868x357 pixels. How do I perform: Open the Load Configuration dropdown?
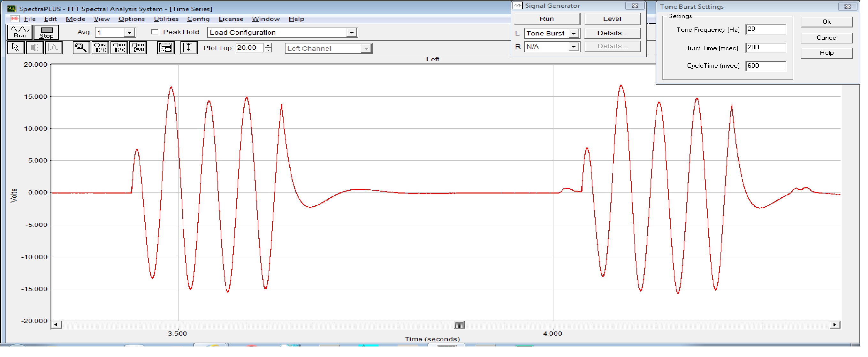tap(352, 33)
